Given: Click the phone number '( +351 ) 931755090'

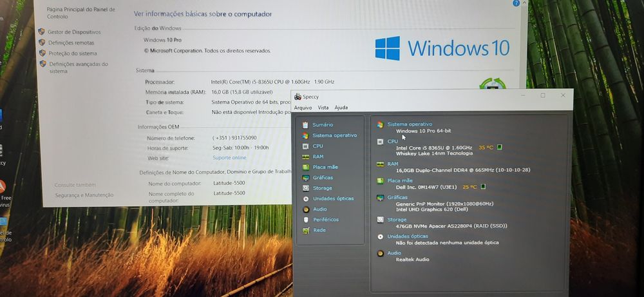Looking at the screenshot, I should (x=234, y=138).
